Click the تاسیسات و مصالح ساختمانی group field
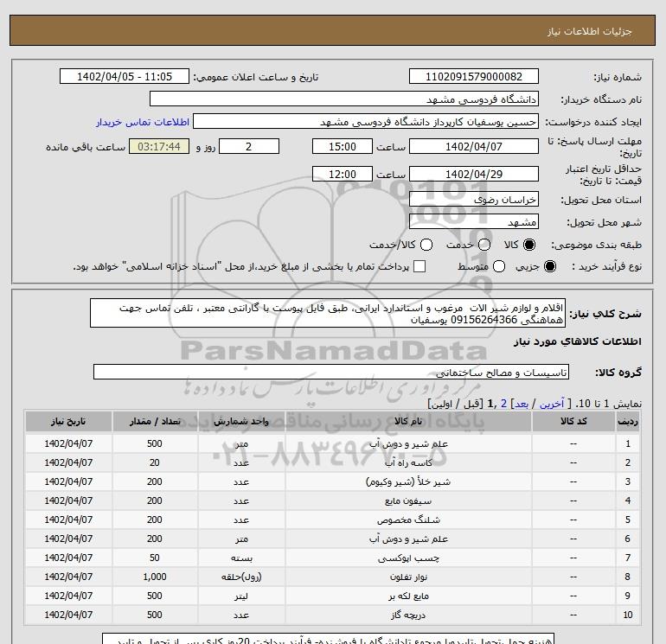Image resolution: width=666 pixels, height=644 pixels. coord(331,372)
